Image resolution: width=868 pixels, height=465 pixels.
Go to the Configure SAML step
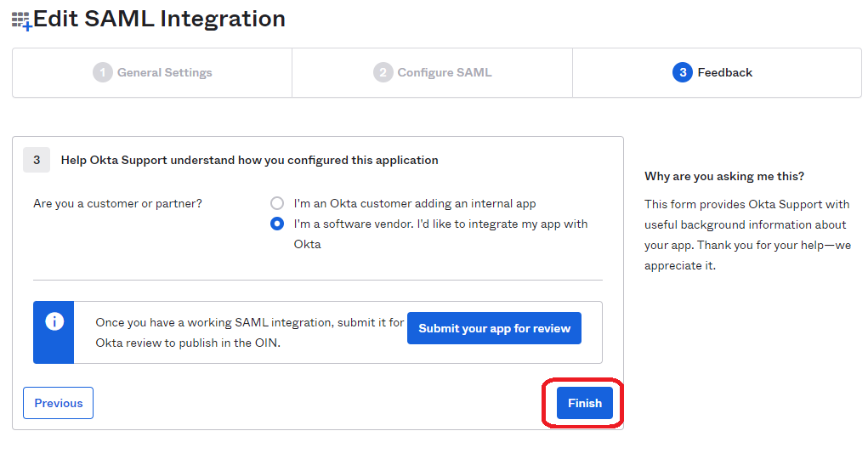(x=433, y=72)
